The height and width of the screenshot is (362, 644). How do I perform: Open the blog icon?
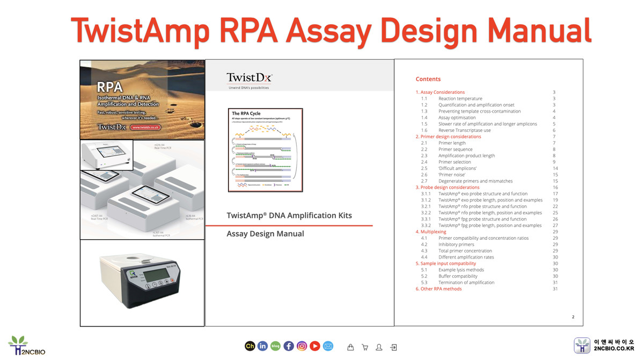coord(275,346)
